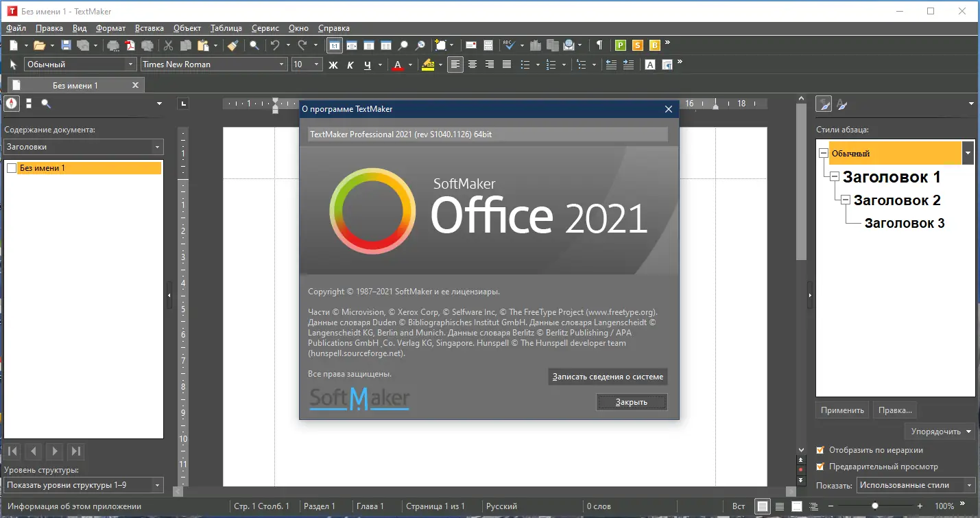Align text to center
The height and width of the screenshot is (518, 980).
pos(473,64)
